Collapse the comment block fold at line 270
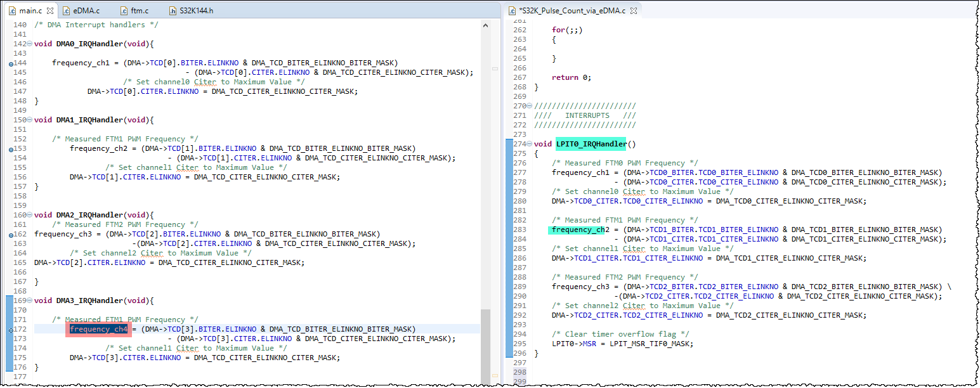 tap(530, 105)
